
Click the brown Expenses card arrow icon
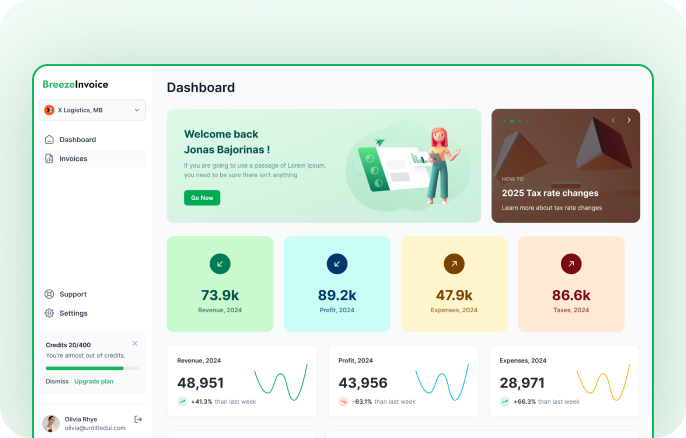coord(454,264)
